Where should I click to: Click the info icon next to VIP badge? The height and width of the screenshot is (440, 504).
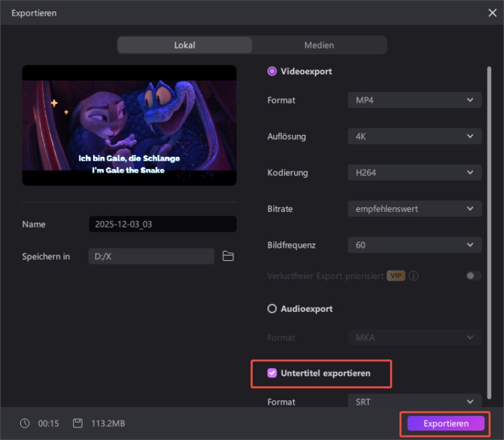coord(415,276)
